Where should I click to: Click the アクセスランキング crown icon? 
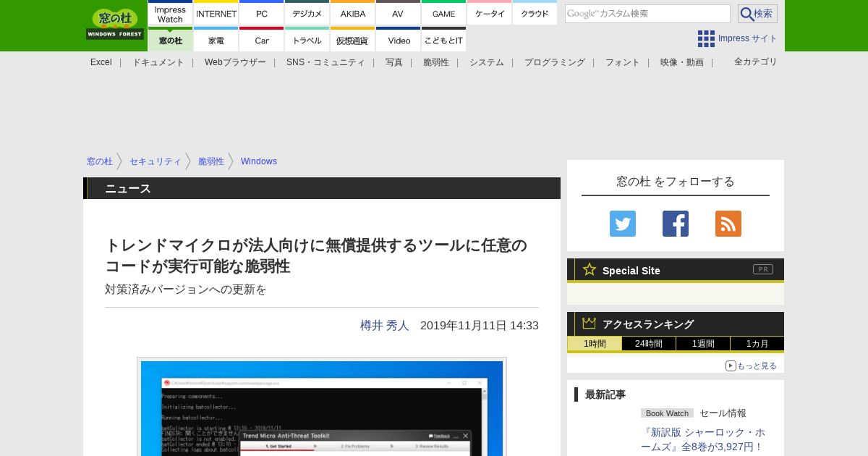(x=590, y=323)
